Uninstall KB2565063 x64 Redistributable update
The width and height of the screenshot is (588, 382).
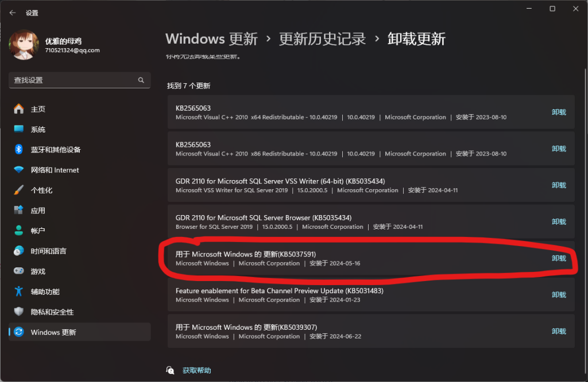point(559,112)
